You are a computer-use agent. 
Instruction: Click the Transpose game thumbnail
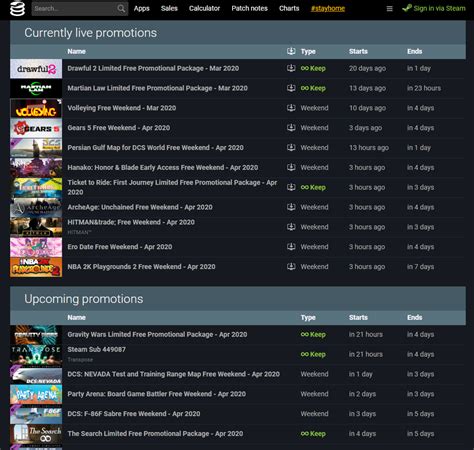click(36, 355)
